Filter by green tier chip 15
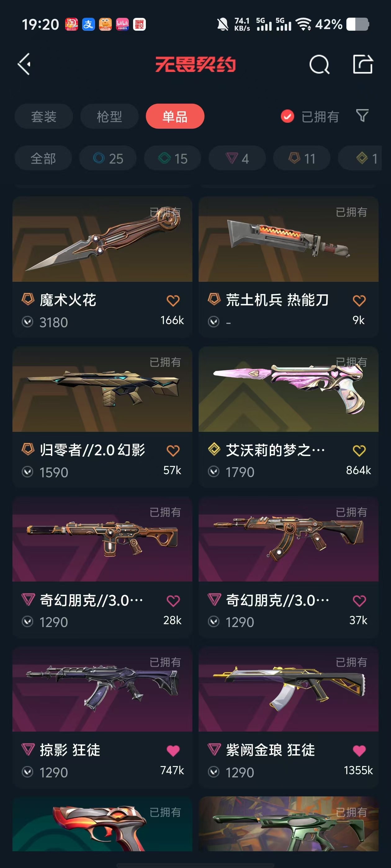Viewport: 391px width, 868px height. pos(173,158)
